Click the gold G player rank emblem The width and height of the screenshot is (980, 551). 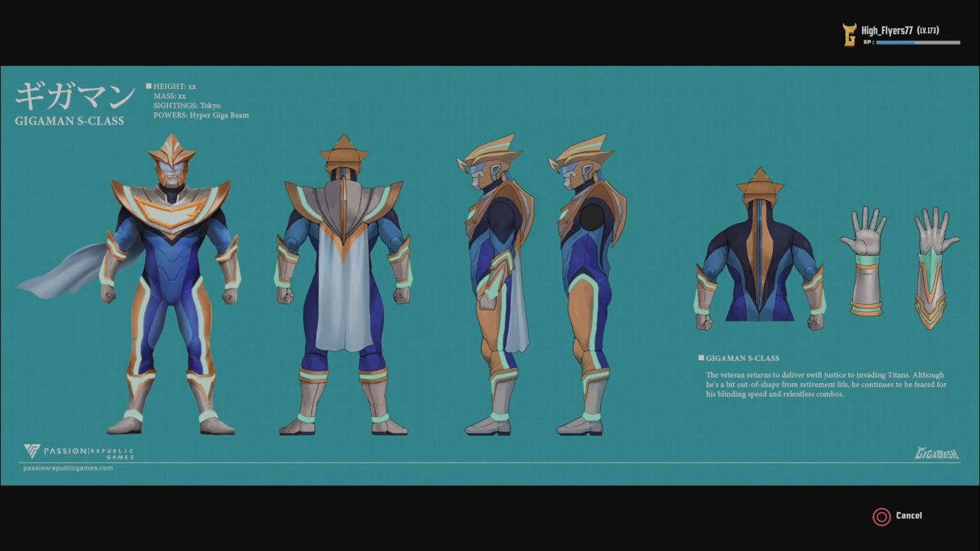[850, 34]
